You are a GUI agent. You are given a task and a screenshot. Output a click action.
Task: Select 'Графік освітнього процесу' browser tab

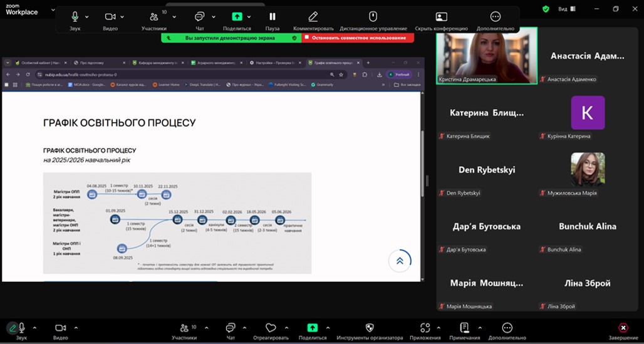[x=334, y=63]
